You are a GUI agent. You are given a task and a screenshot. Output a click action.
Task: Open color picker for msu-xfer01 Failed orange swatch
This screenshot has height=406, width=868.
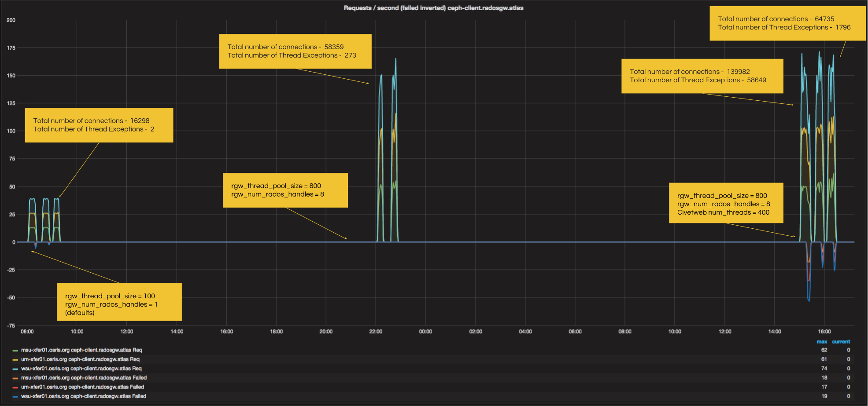click(15, 378)
